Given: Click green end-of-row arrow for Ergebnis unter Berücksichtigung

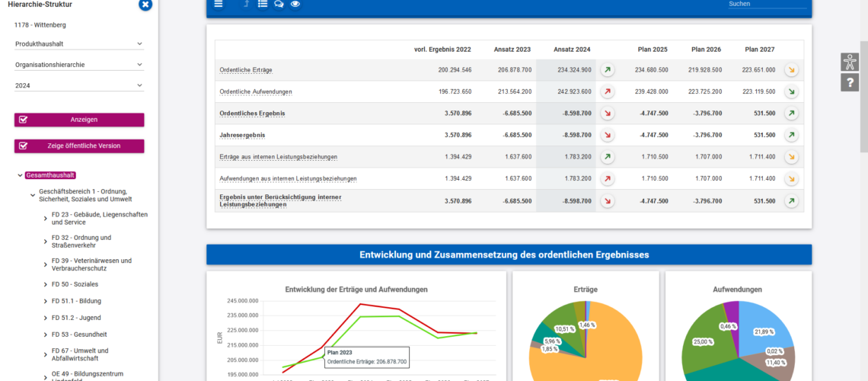Looking at the screenshot, I should pos(792,201).
